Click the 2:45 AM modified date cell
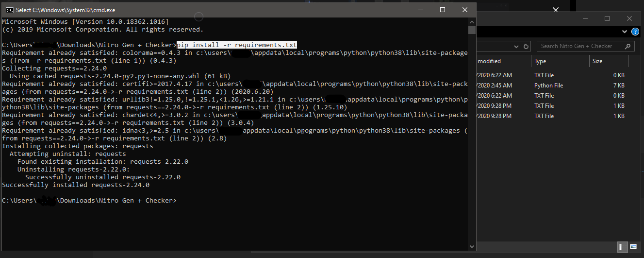The height and width of the screenshot is (258, 644). pyautogui.click(x=495, y=86)
